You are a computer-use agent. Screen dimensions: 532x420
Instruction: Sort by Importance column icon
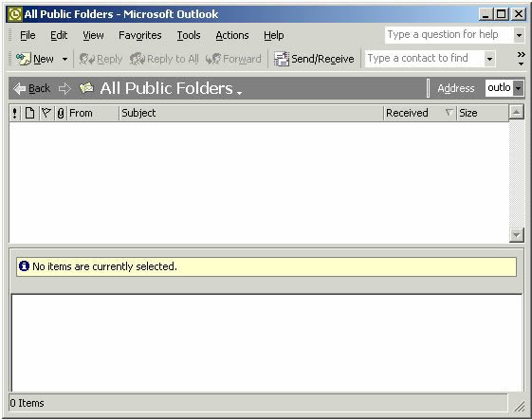click(14, 113)
